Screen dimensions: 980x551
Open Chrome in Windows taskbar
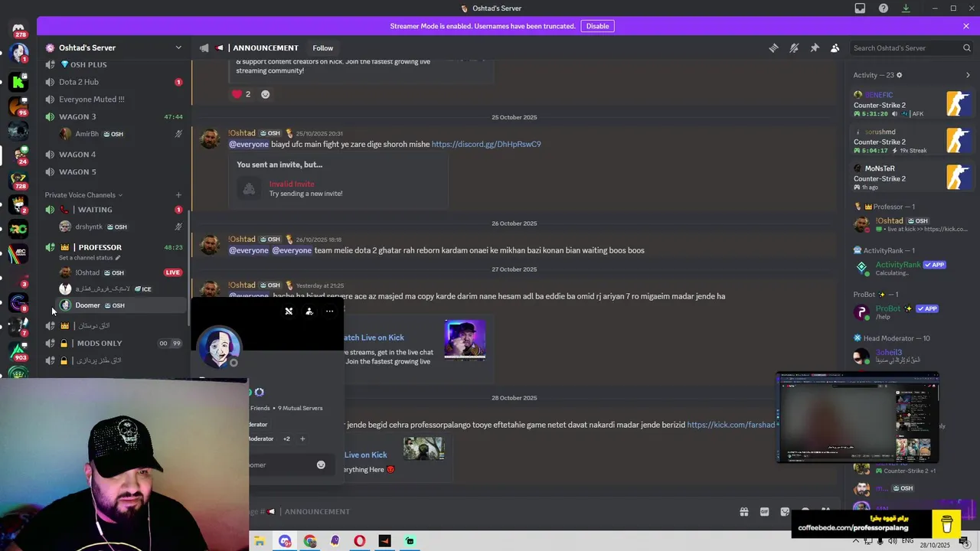[x=309, y=541]
